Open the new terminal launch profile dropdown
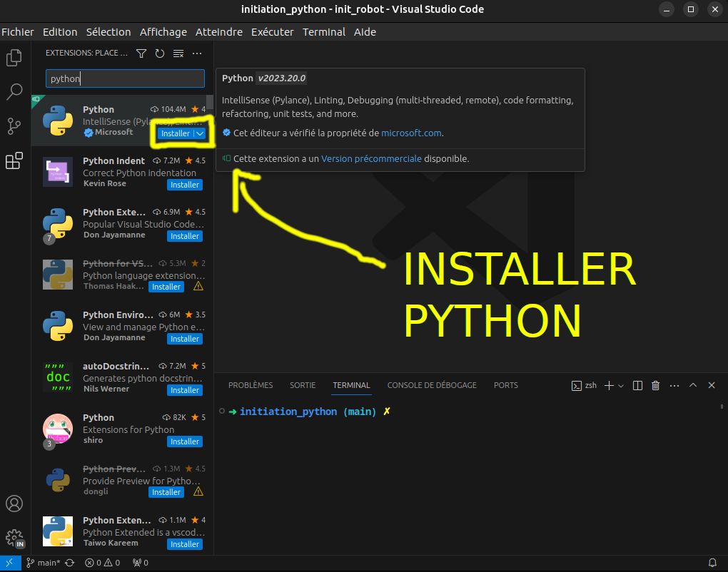Screen dimensions: 728x572 tap(621, 386)
